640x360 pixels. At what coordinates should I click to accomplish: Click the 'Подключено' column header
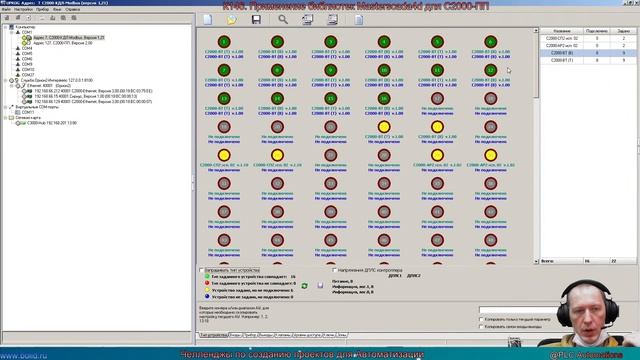(x=596, y=31)
